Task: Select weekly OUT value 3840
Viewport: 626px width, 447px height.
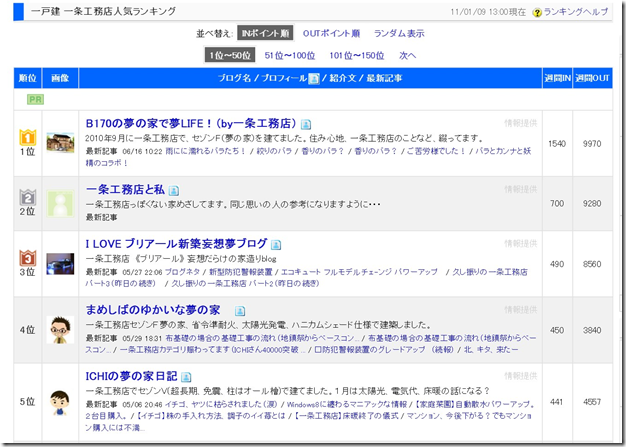Action: [x=592, y=330]
